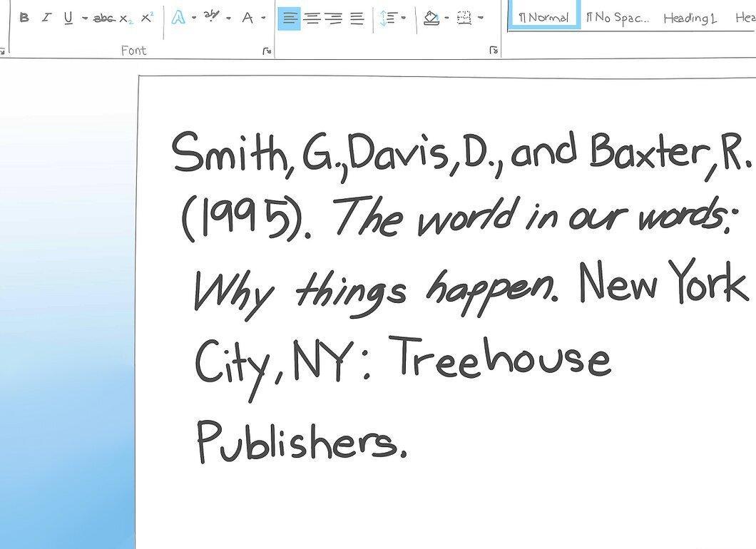The image size is (756, 549).
Task: Apply superscript formatting
Action: (x=147, y=17)
